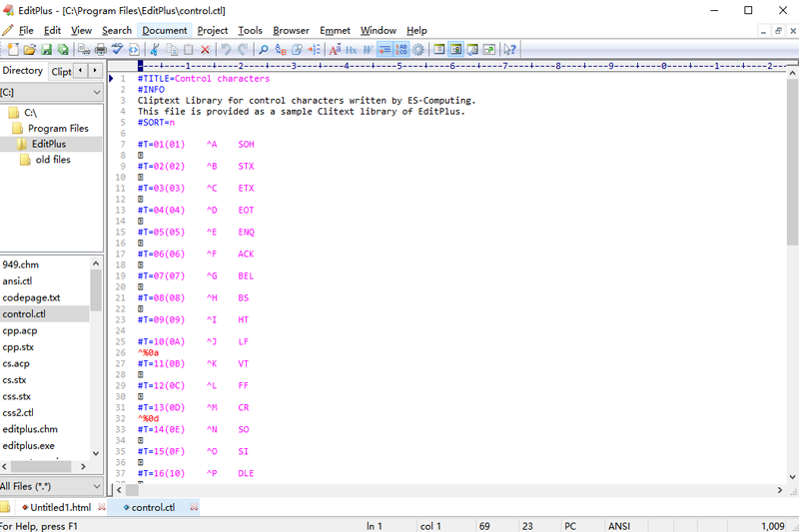This screenshot has height=532, width=799.
Task: Click the Find magnifier icon
Action: click(264, 49)
